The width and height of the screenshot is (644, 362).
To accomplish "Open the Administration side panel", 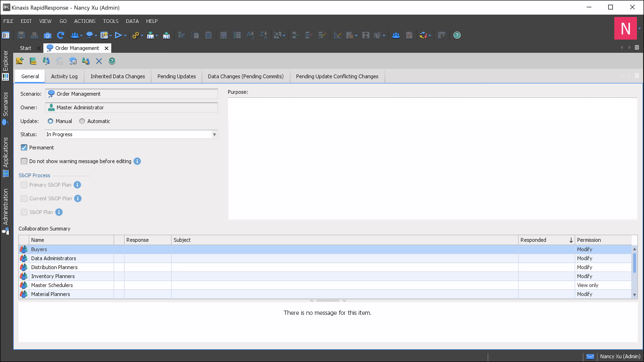I will coord(6,212).
